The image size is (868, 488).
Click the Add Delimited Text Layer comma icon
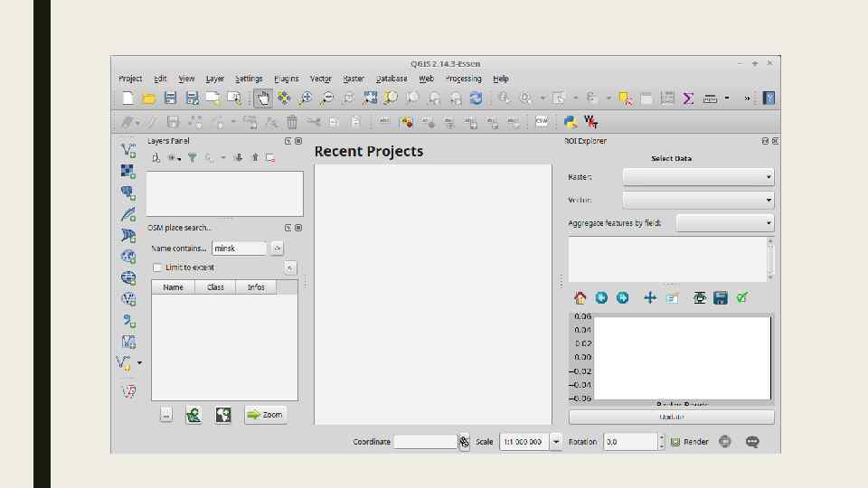[128, 320]
